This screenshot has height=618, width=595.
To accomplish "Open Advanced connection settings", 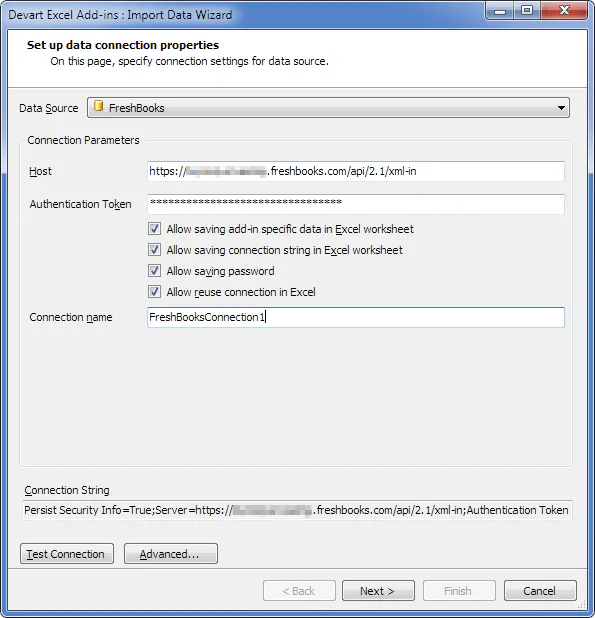I will (x=171, y=554).
